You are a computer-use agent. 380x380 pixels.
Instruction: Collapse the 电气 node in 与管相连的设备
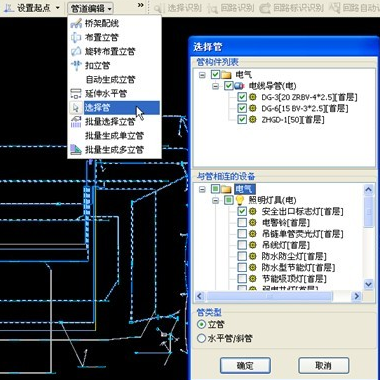pos(202,190)
